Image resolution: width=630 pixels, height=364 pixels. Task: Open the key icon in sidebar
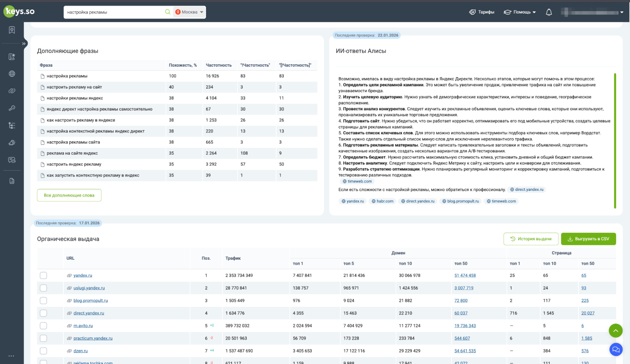pos(12,108)
